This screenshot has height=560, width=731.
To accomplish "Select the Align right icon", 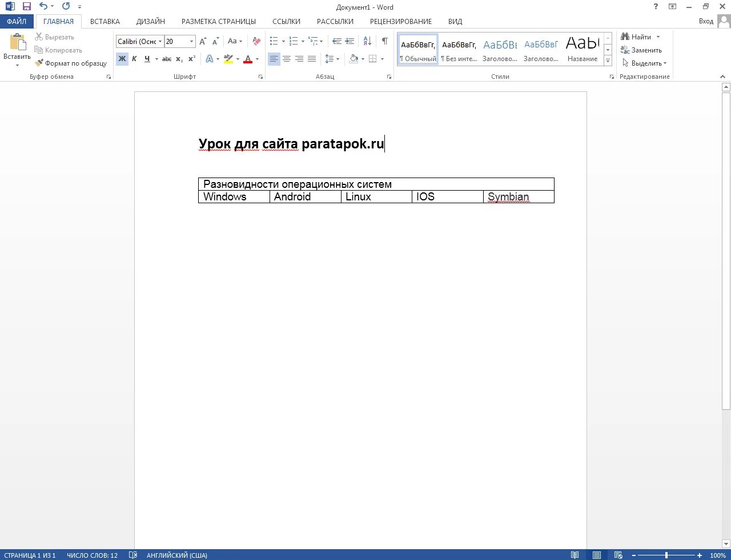I will 299,59.
